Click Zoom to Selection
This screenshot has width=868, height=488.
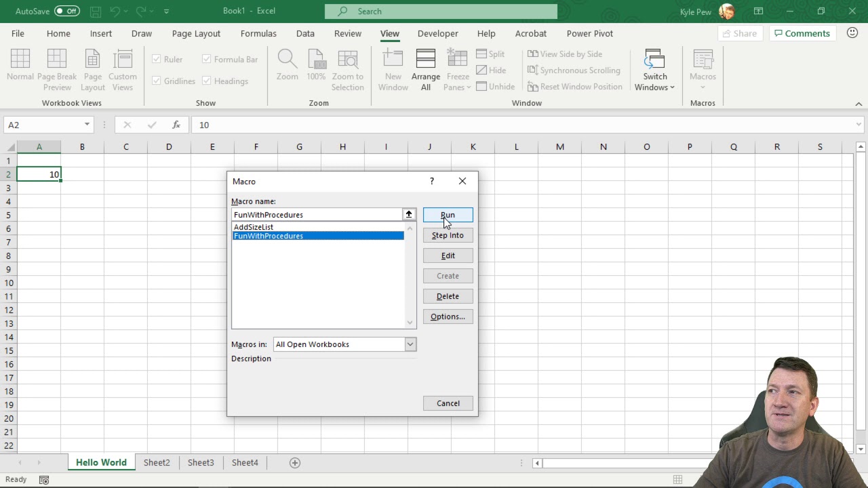click(x=348, y=70)
